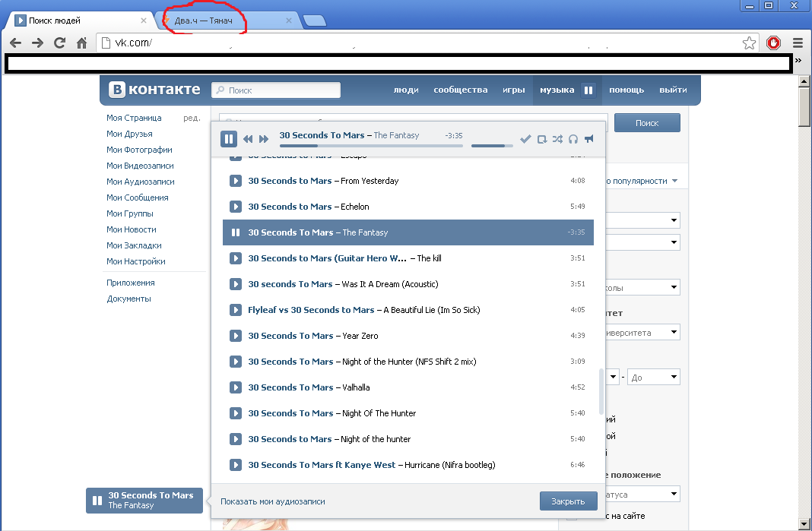Bookmark this page with the star icon
Viewport: 812px width, 531px height.
[749, 43]
